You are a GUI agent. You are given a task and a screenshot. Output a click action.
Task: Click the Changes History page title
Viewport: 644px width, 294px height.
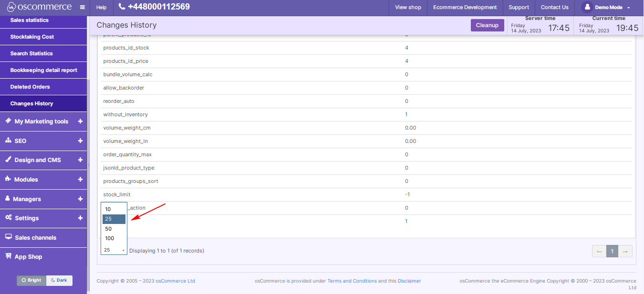(x=126, y=25)
